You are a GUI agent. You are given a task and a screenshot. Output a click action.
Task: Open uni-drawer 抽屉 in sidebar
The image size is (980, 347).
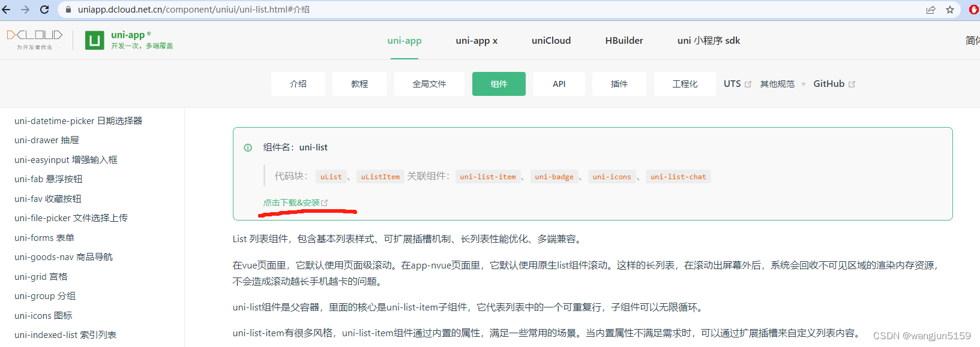47,140
